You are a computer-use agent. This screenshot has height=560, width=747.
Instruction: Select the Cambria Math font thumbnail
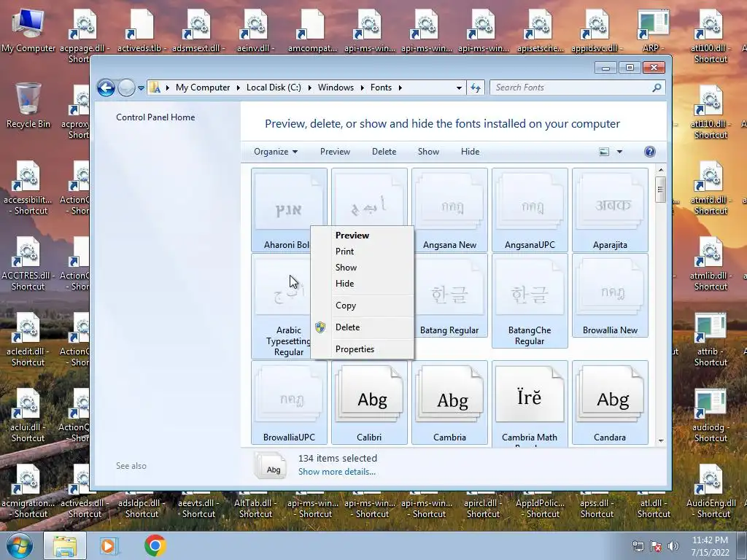tap(530, 402)
